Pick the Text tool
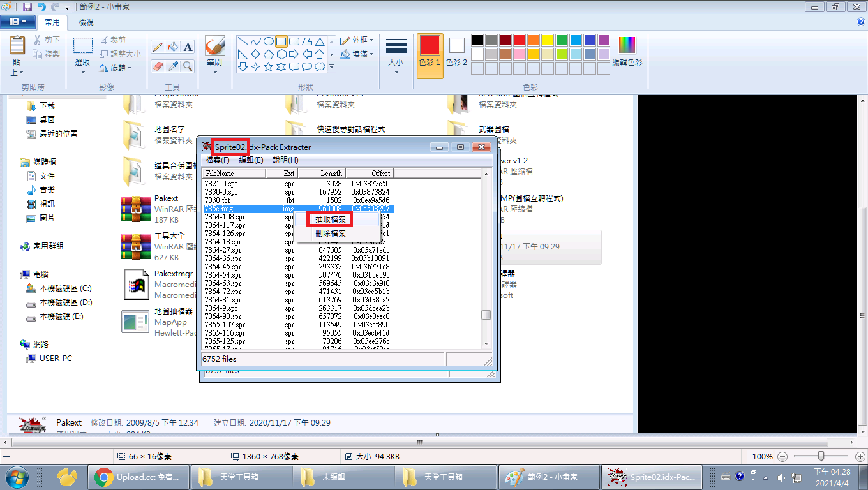 (x=188, y=47)
